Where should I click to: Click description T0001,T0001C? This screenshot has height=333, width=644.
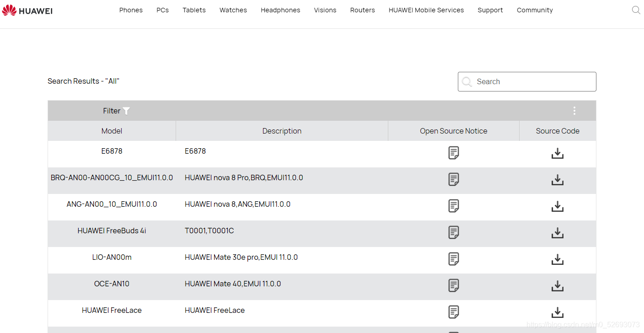209,231
